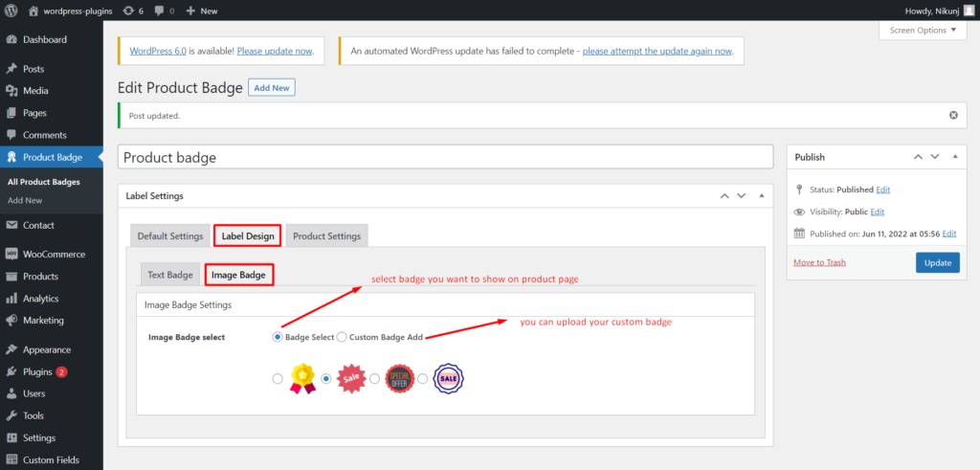Click the Product badge title field
The height and width of the screenshot is (470, 980).
tap(445, 158)
